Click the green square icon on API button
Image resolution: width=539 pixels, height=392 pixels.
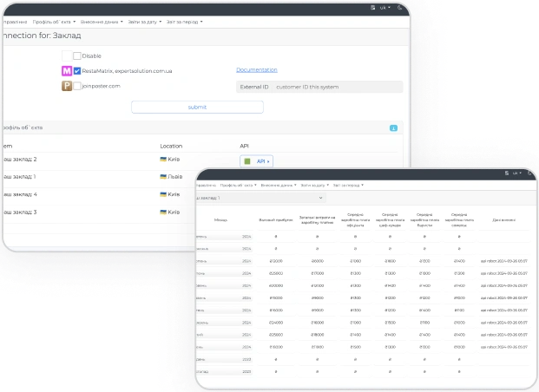pyautogui.click(x=246, y=160)
